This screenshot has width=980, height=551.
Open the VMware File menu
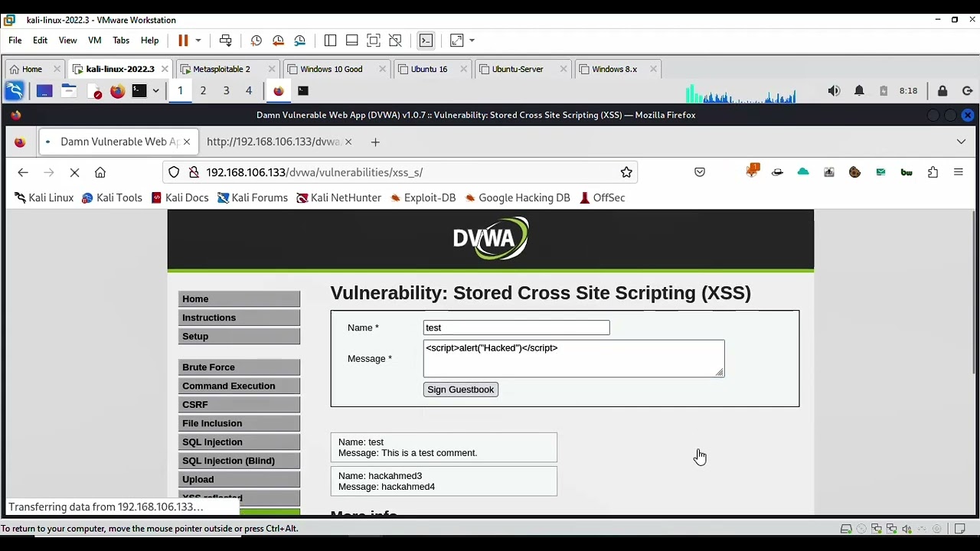pos(15,41)
